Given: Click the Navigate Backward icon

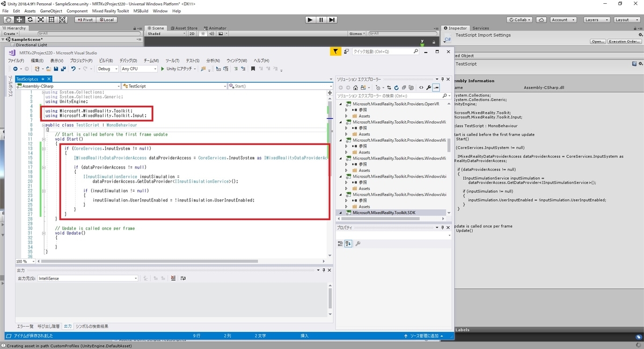Looking at the screenshot, I should 15,69.
